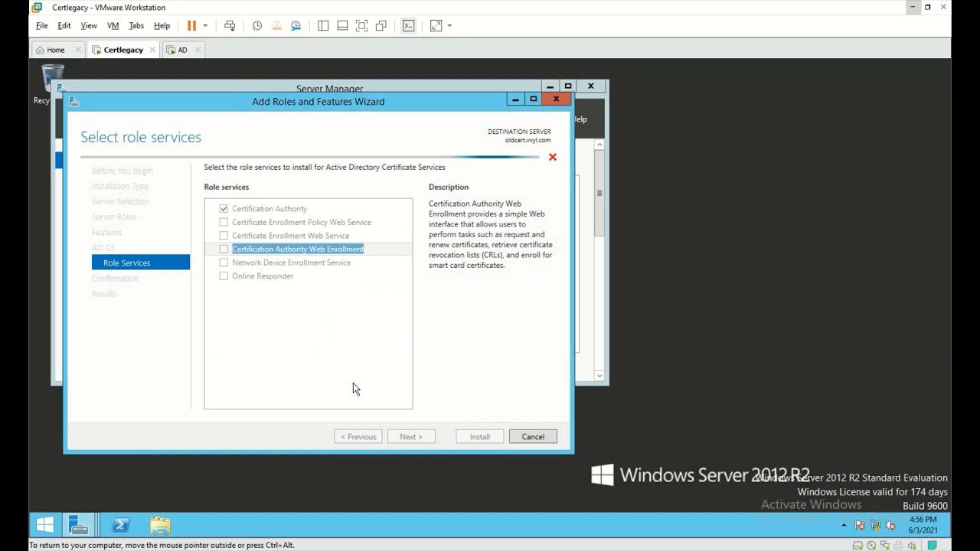Click VMware network adapter status icon
The width and height of the screenshot is (980, 551).
point(885,546)
